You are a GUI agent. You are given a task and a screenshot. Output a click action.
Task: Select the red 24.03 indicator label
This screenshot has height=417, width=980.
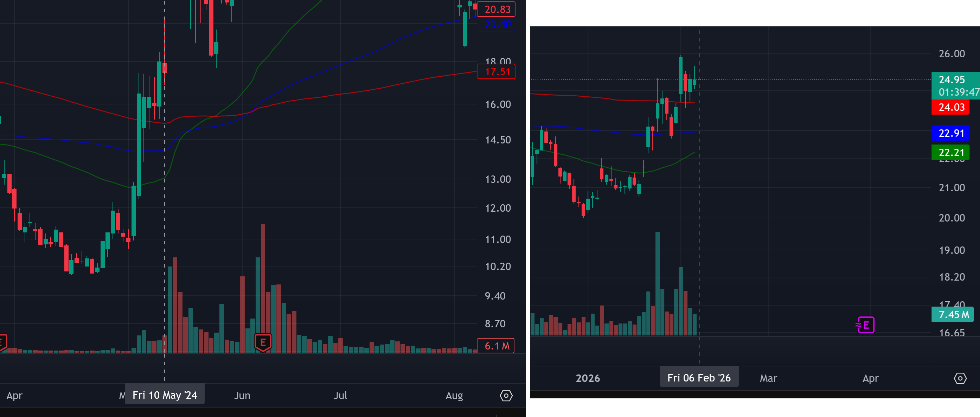click(x=951, y=107)
